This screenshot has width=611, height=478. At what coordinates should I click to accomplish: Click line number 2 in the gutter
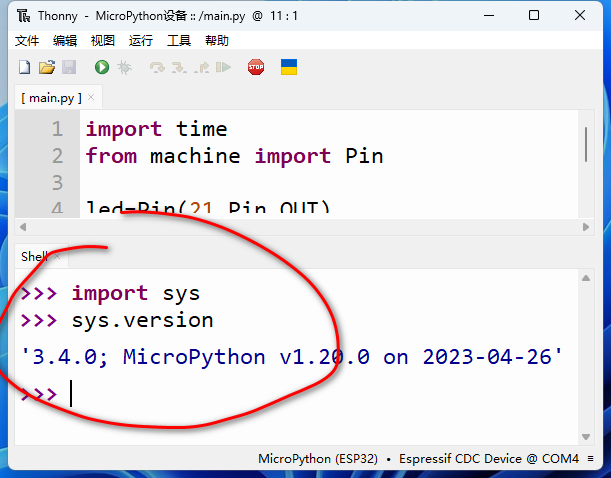57,156
